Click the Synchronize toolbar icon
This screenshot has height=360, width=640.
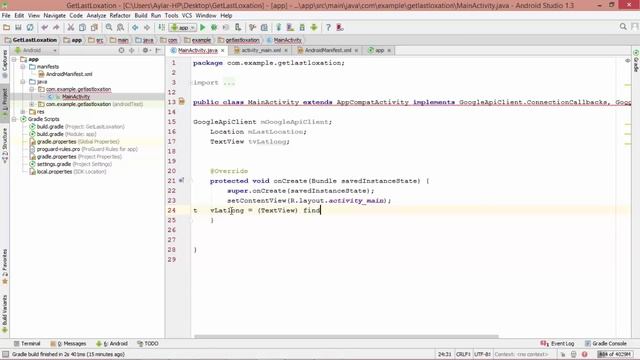(x=30, y=27)
